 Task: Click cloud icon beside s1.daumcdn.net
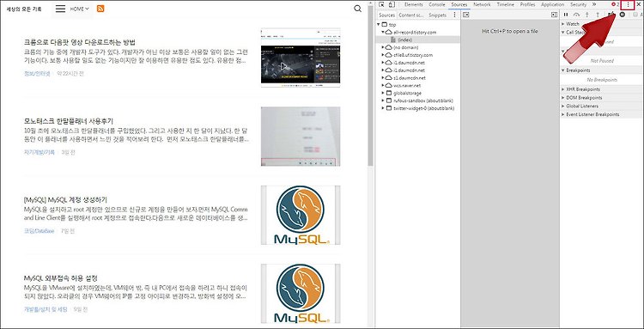[x=388, y=78]
